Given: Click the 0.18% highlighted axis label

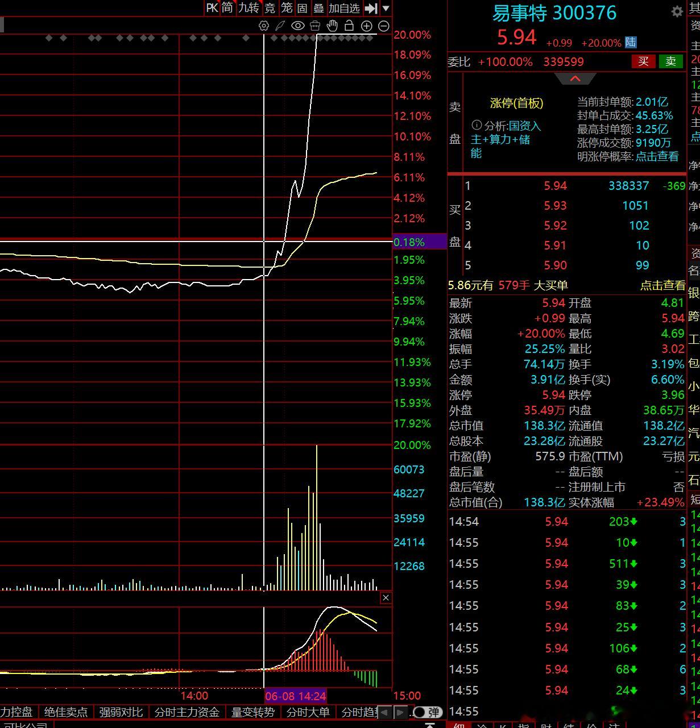Looking at the screenshot, I should tap(420, 242).
